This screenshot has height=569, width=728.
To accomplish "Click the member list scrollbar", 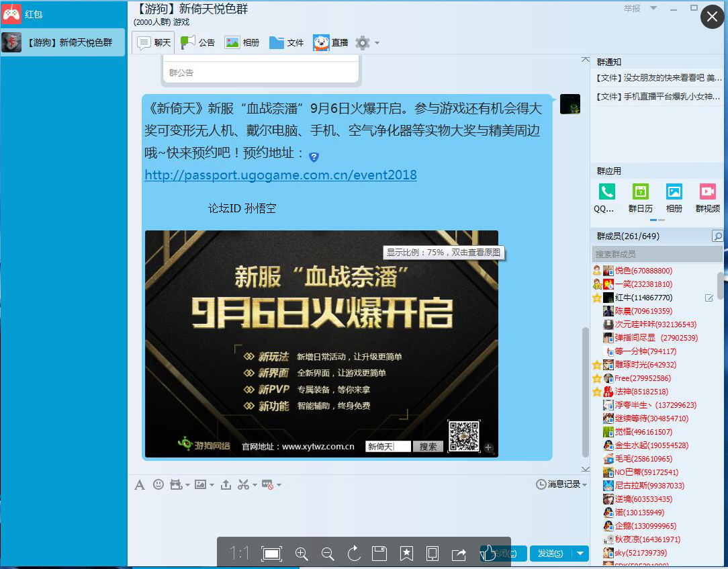I will click(721, 286).
